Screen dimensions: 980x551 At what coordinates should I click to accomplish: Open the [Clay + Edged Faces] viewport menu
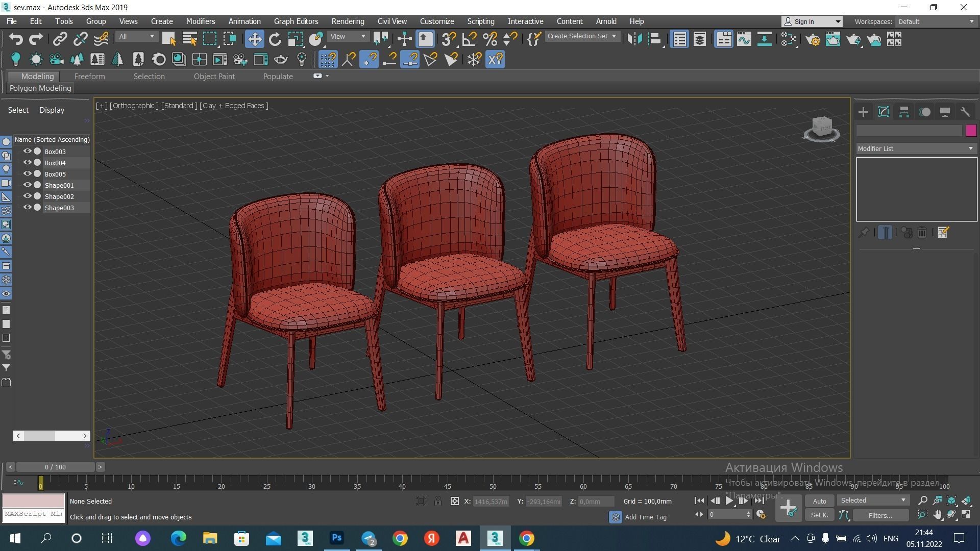coord(234,106)
